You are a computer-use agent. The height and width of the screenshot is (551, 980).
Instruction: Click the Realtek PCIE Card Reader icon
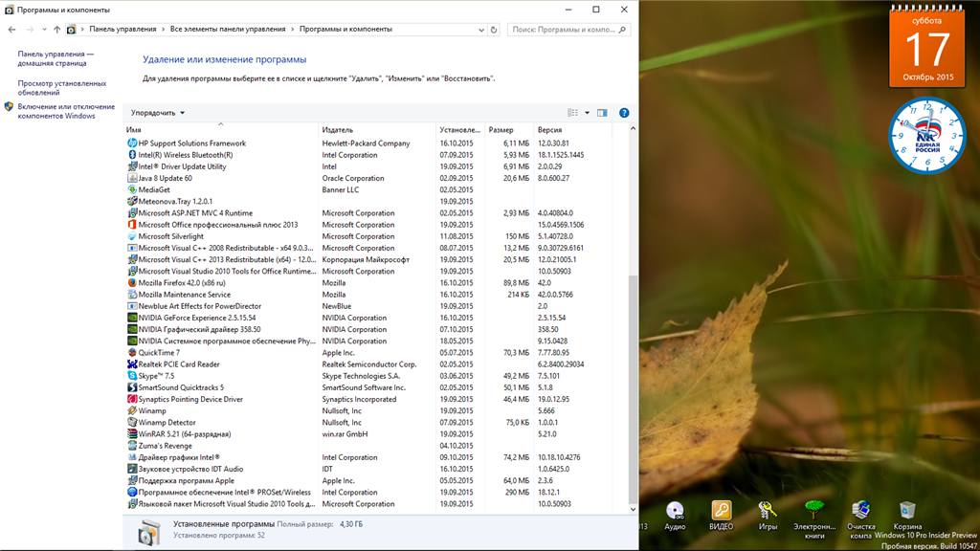click(x=132, y=364)
